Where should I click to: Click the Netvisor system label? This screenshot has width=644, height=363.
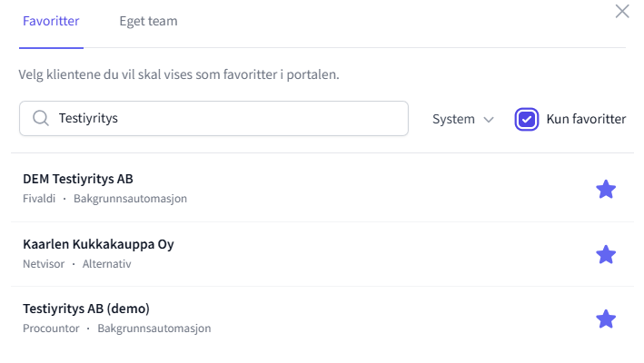[44, 263]
